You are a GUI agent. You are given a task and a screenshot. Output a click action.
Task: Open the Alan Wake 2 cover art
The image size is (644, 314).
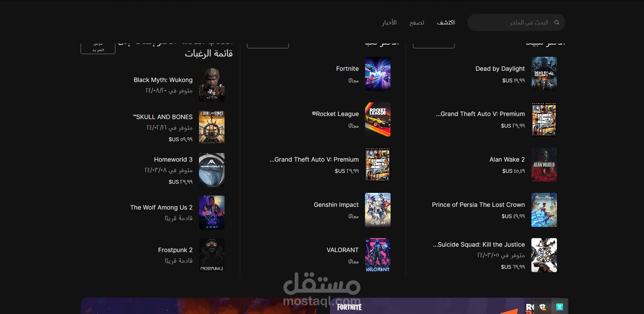[544, 165]
